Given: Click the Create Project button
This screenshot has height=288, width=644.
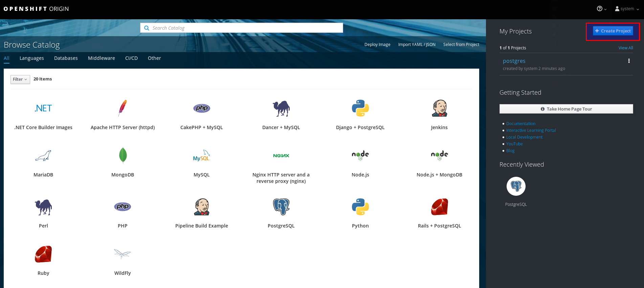Looking at the screenshot, I should [x=613, y=31].
